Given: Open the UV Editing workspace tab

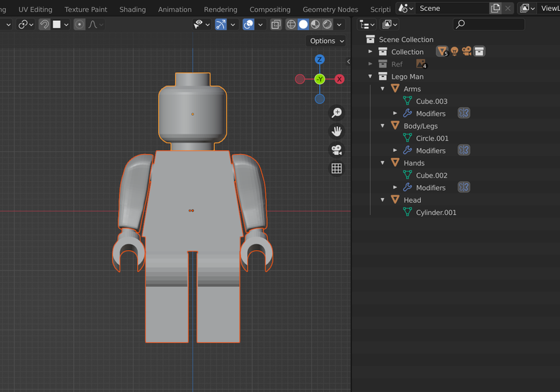Looking at the screenshot, I should (x=35, y=9).
